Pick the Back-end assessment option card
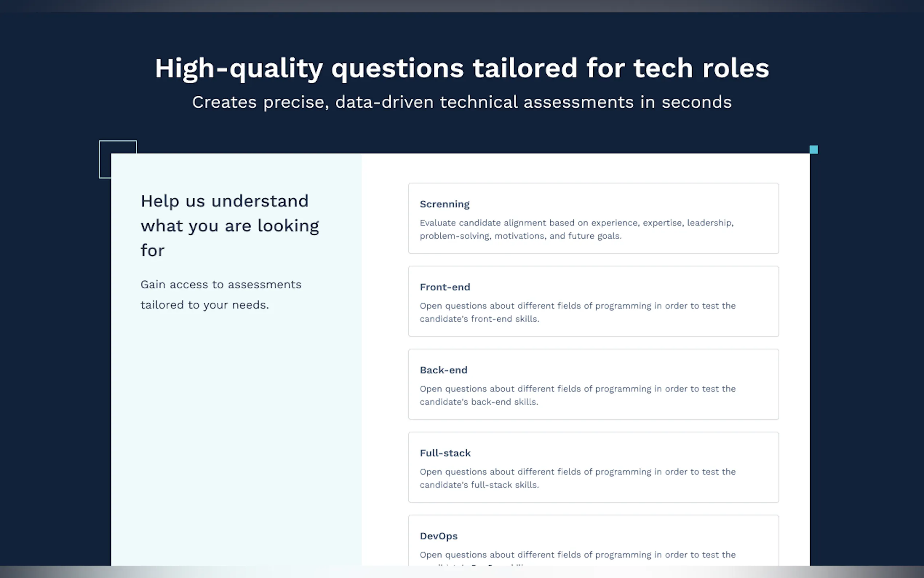 tap(593, 384)
